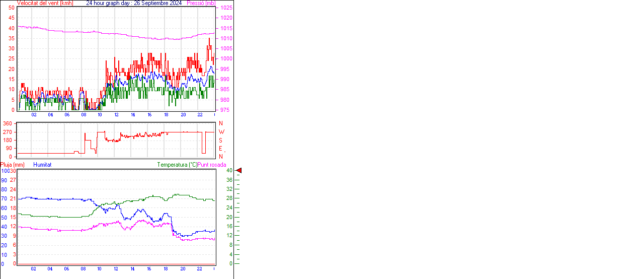The image size is (644, 279).
Task: Click the 'Velocitat del vent (kmh)' label
Action: point(45,3)
